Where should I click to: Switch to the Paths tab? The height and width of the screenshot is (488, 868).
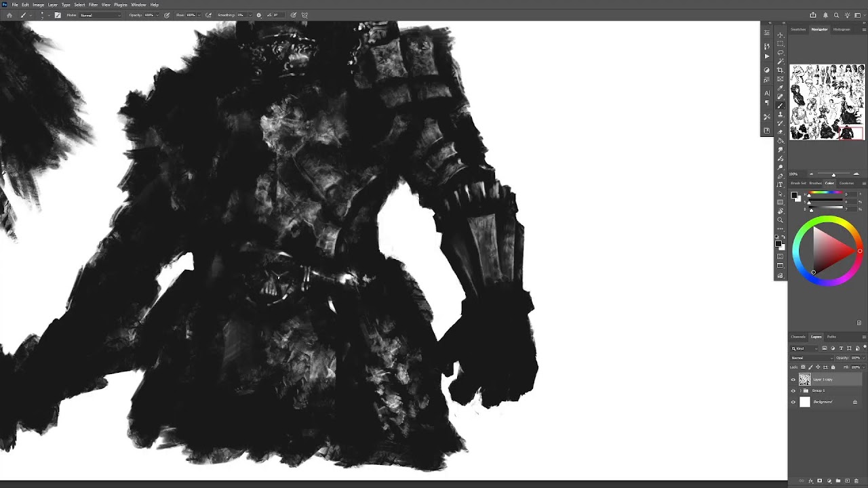click(x=831, y=337)
